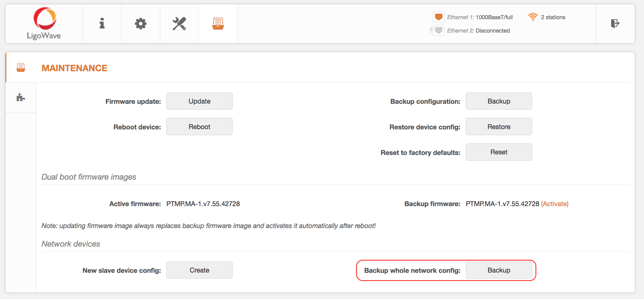Click the firmware Update button
Viewport: 644px width, 299px height.
click(x=199, y=101)
